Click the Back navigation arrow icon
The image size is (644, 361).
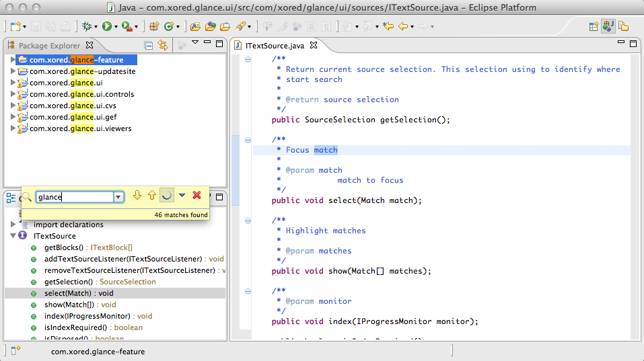point(403,27)
